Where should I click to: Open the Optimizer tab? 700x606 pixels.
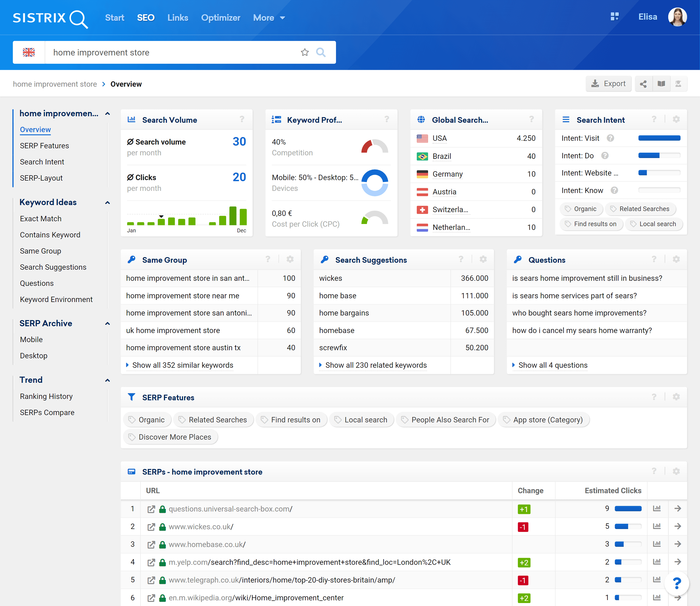tap(220, 18)
